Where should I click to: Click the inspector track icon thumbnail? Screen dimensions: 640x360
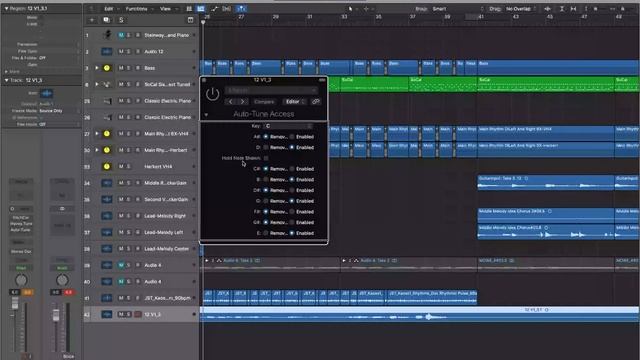tap(47, 93)
